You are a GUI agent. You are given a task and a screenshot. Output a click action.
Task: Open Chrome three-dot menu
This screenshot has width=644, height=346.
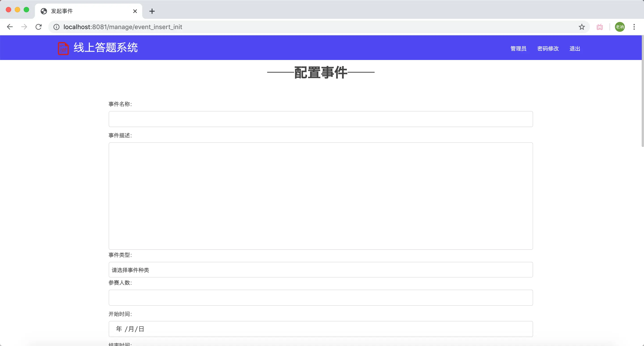coord(634,27)
